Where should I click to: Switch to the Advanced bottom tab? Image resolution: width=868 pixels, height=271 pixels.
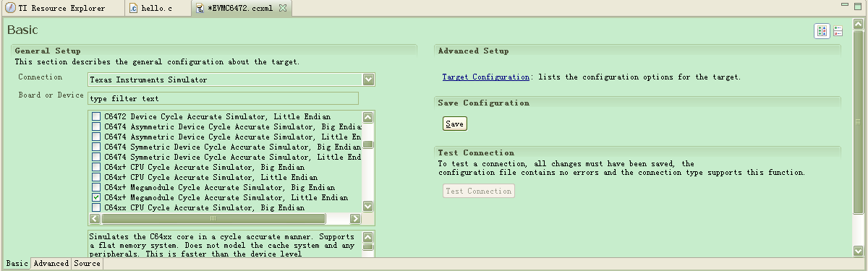coord(51,264)
